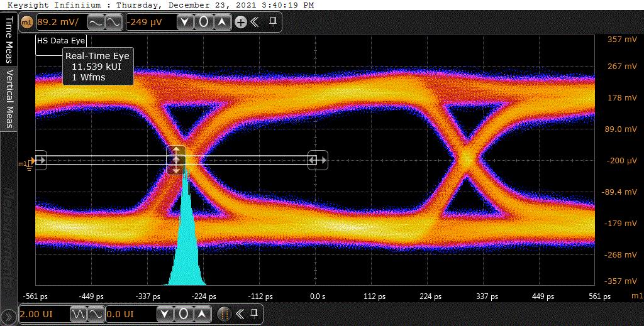Viewport: 644px width, 326px height.
Task: Click the 89.2 mV/ scale field
Action: [59, 23]
